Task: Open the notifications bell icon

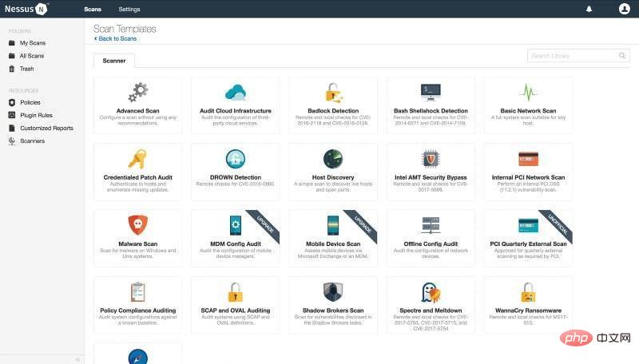Action: [589, 9]
